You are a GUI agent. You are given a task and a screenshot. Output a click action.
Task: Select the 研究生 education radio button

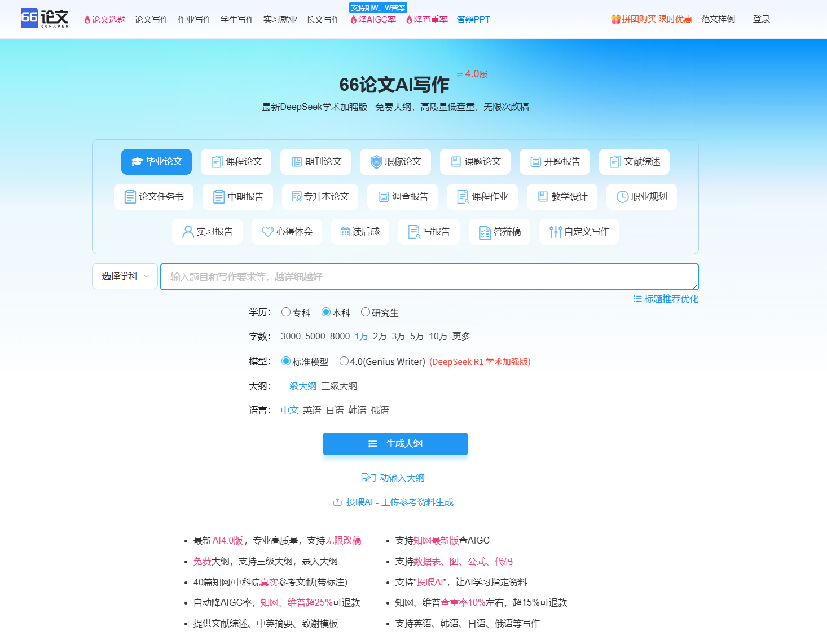click(x=366, y=312)
